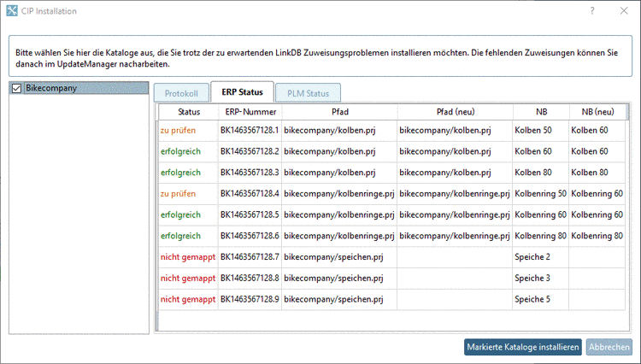The width and height of the screenshot is (641, 364).
Task: Click Kolbenring 50 in NB column
Action: pyautogui.click(x=541, y=194)
